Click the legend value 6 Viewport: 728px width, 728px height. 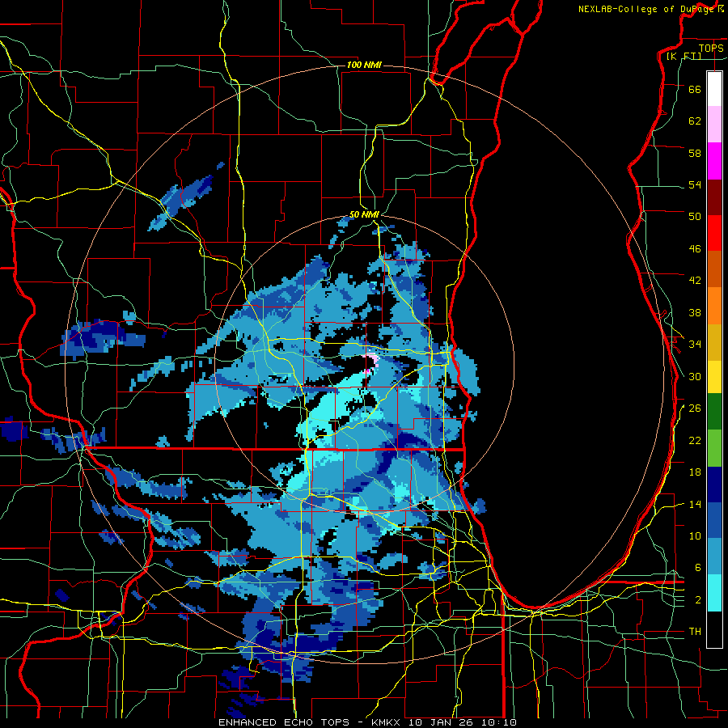click(698, 568)
